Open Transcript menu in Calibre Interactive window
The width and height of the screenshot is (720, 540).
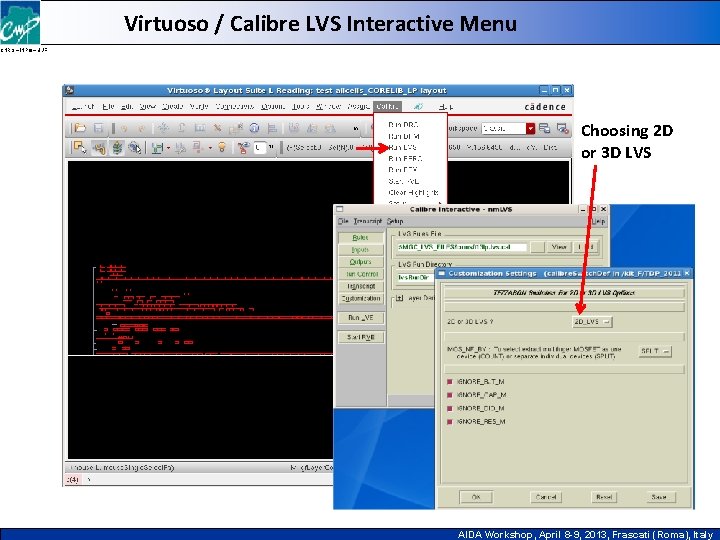click(367, 221)
